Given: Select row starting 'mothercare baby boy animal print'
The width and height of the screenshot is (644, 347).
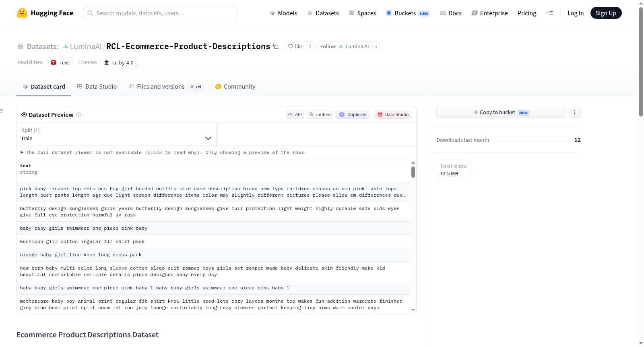Looking at the screenshot, I should [x=213, y=304].
